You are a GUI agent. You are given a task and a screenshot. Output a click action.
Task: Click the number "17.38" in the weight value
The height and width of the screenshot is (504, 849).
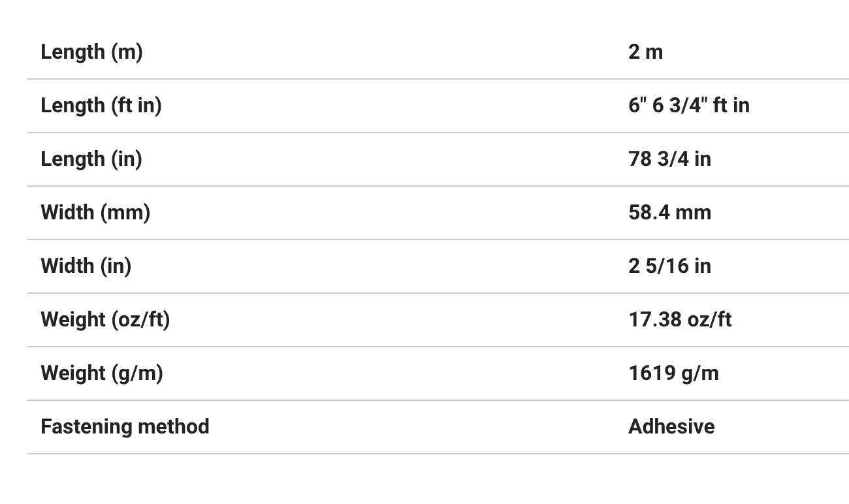point(654,319)
